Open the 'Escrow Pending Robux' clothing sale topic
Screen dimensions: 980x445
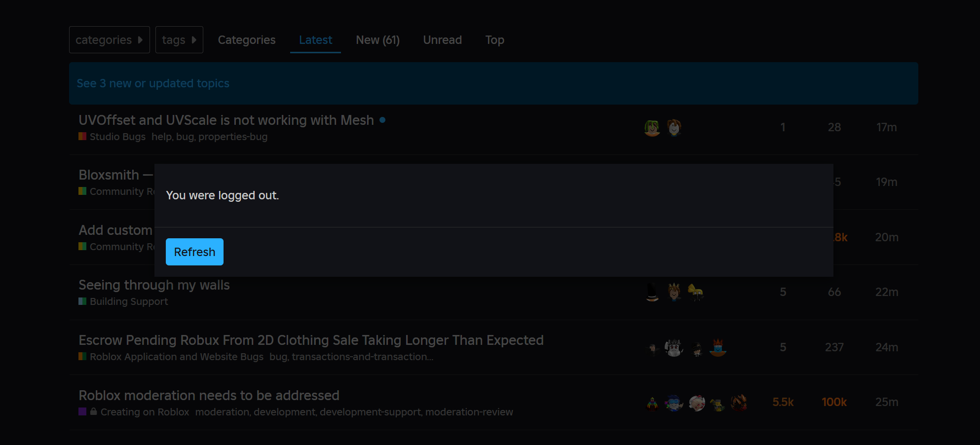coord(311,340)
